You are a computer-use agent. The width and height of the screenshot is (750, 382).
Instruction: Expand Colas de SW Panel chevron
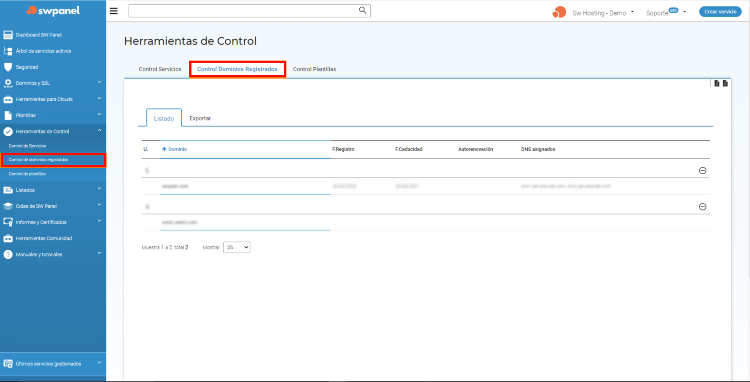(x=99, y=206)
